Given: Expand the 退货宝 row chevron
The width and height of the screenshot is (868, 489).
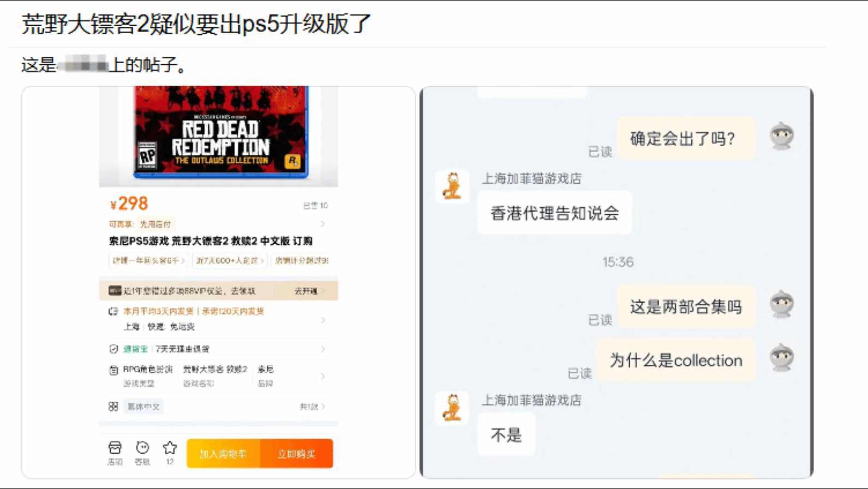Looking at the screenshot, I should (323, 349).
